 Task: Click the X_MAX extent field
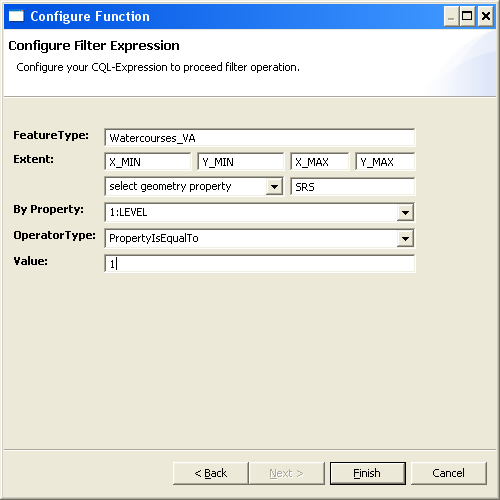[320, 162]
